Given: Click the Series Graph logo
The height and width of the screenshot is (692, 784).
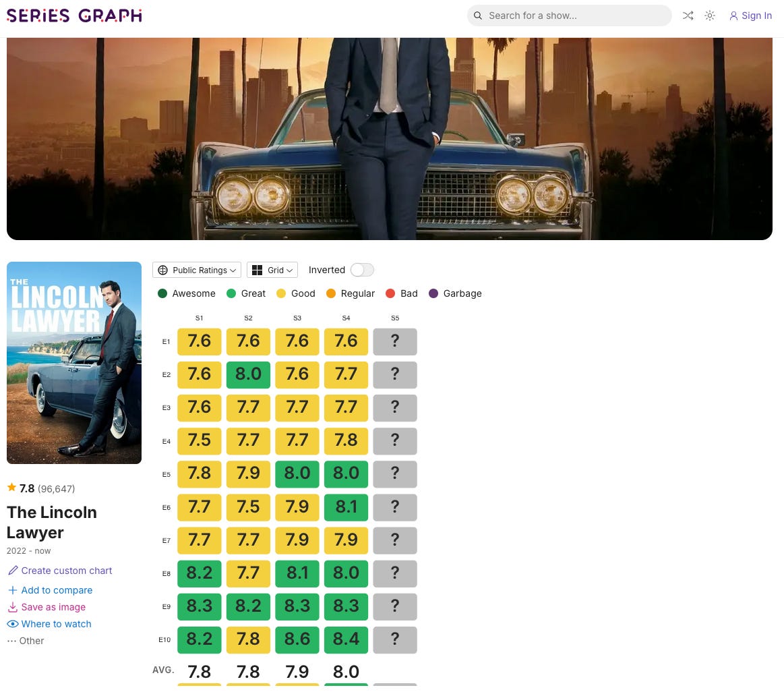Looking at the screenshot, I should coord(75,16).
